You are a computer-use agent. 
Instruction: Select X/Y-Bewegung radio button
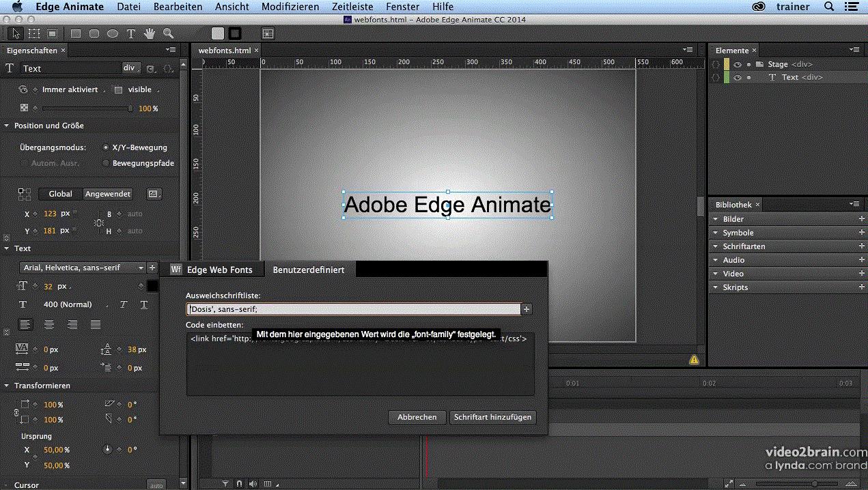(x=105, y=147)
